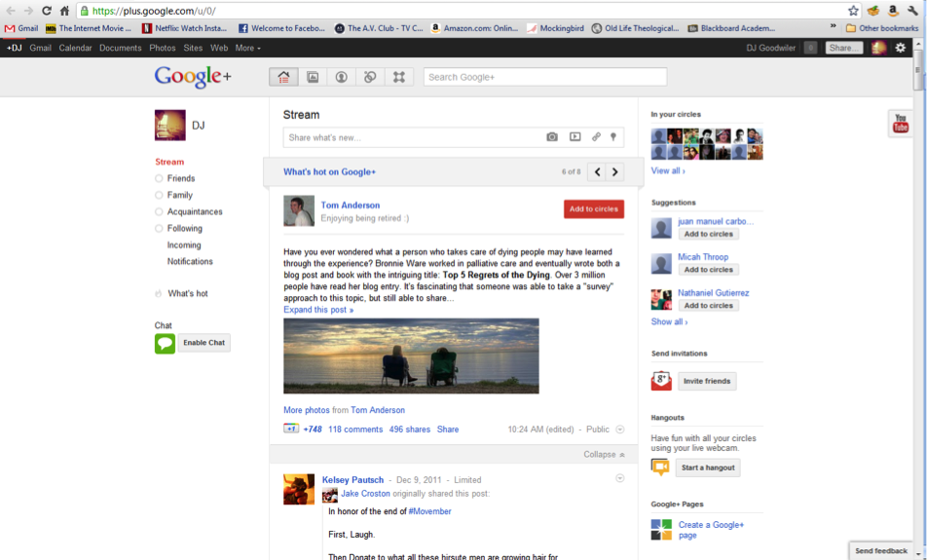Click Enable Chat button
This screenshot has height=560, width=927.
tap(204, 343)
